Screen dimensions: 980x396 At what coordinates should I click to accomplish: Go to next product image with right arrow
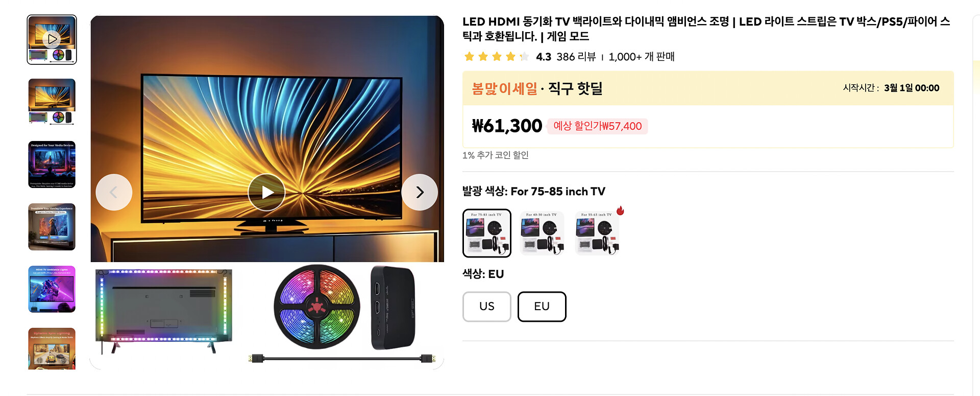point(420,192)
